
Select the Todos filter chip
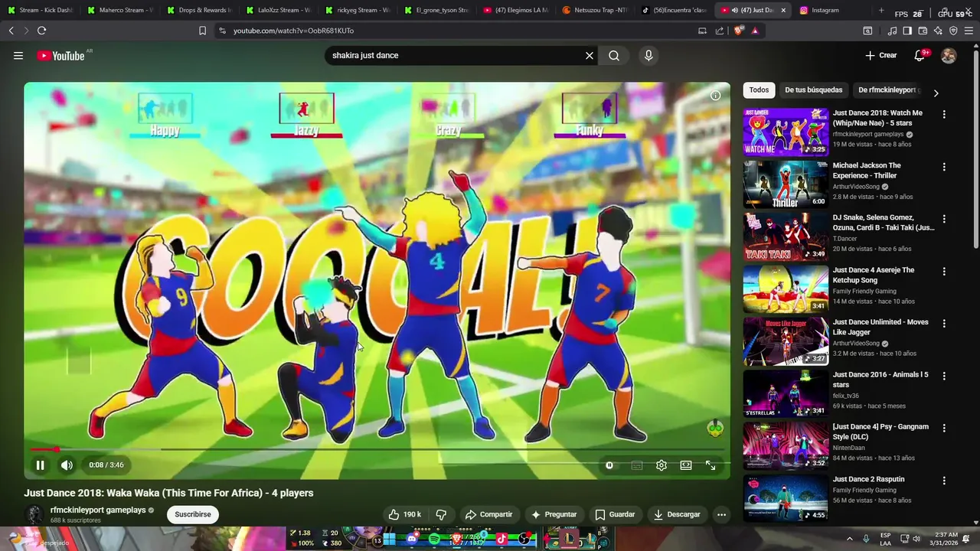(x=759, y=90)
